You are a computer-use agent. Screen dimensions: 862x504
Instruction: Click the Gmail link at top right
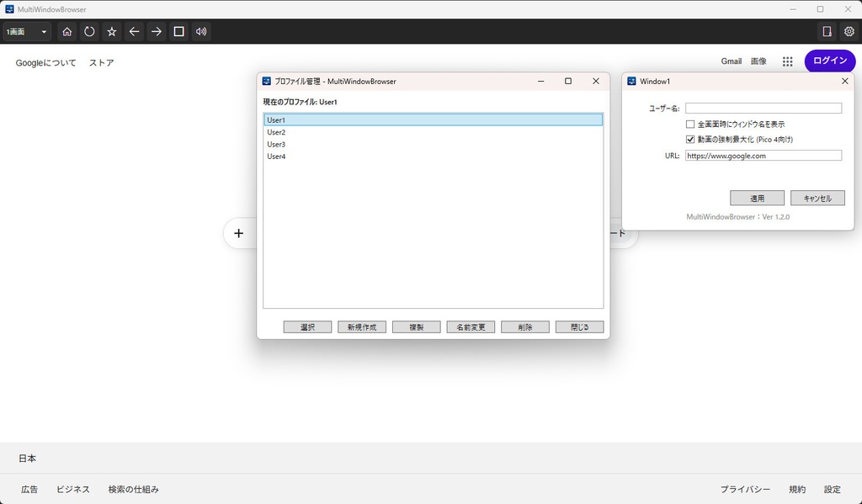(x=731, y=61)
